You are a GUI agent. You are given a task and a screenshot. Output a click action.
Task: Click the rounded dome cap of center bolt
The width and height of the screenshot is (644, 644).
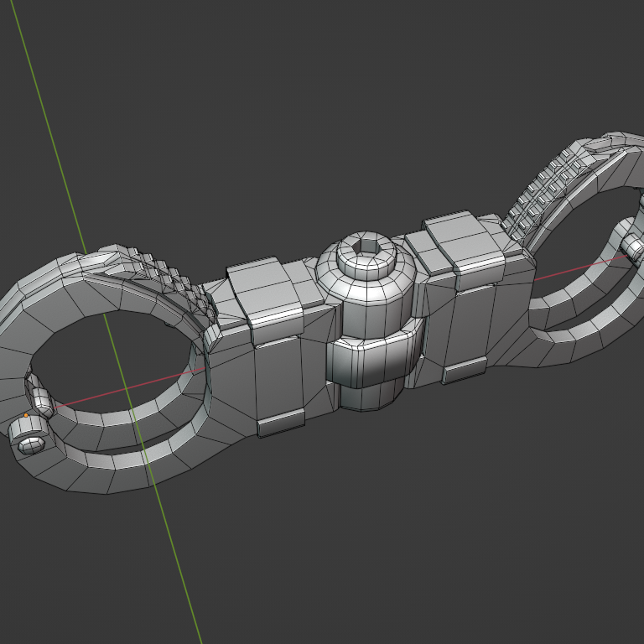(x=366, y=262)
